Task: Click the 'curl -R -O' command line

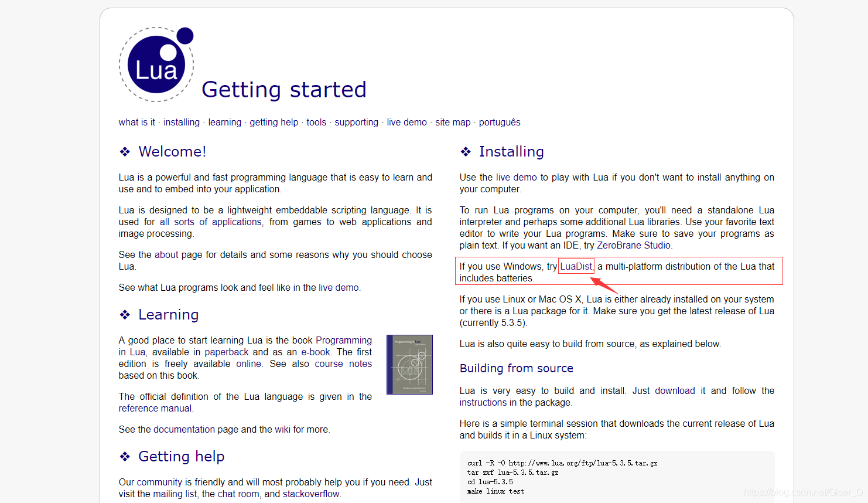Action: (x=562, y=463)
